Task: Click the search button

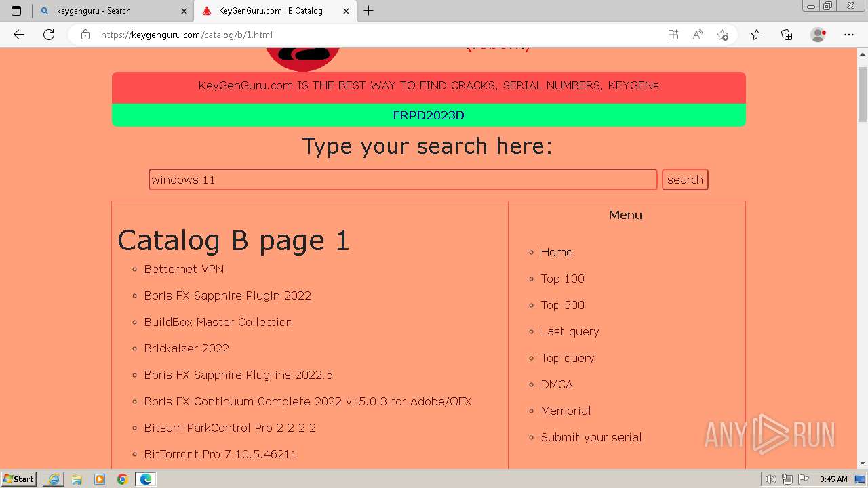Action: click(685, 180)
